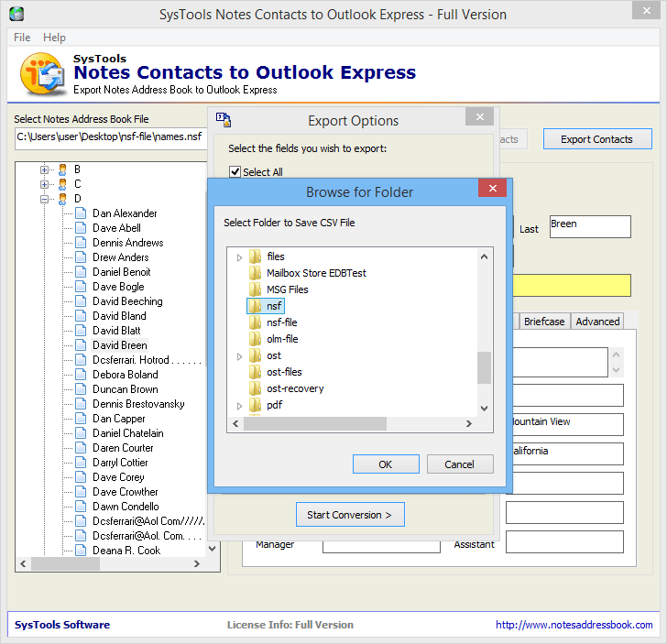
Task: Expand the files folder node
Action: click(239, 257)
